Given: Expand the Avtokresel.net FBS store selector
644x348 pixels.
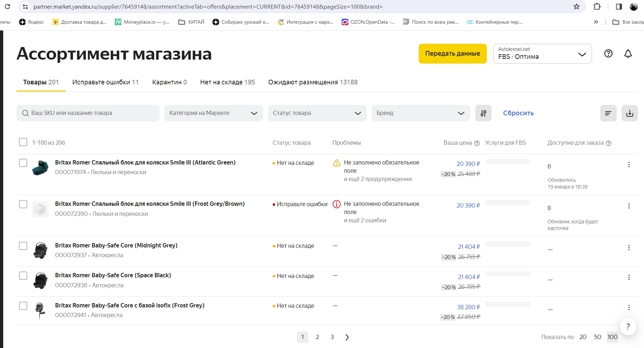Looking at the screenshot, I should pyautogui.click(x=542, y=54).
